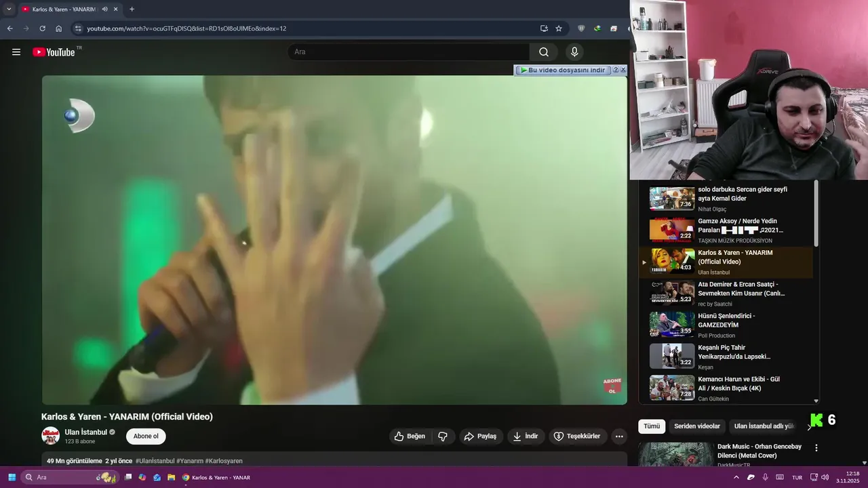Open the #Karlosyaren hashtag link
Screen dimensions: 868x488
(x=224, y=461)
